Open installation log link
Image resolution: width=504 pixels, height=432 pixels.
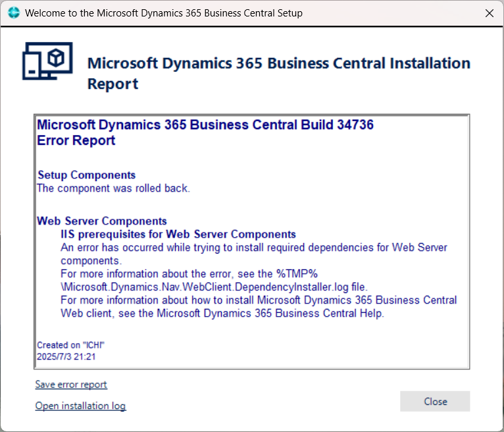tap(80, 406)
